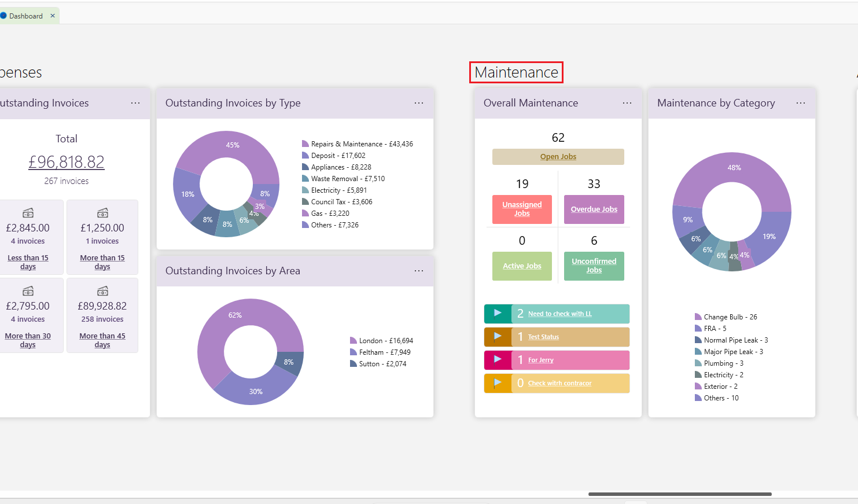Select Repairs & Maintenance legend swatch
858x504 pixels.
(x=305, y=144)
